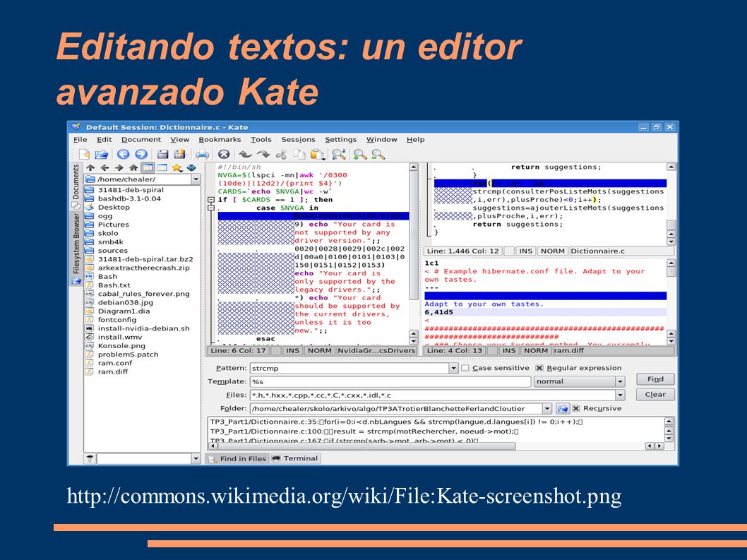Click the Clear button
This screenshot has width=747, height=560.
655,395
